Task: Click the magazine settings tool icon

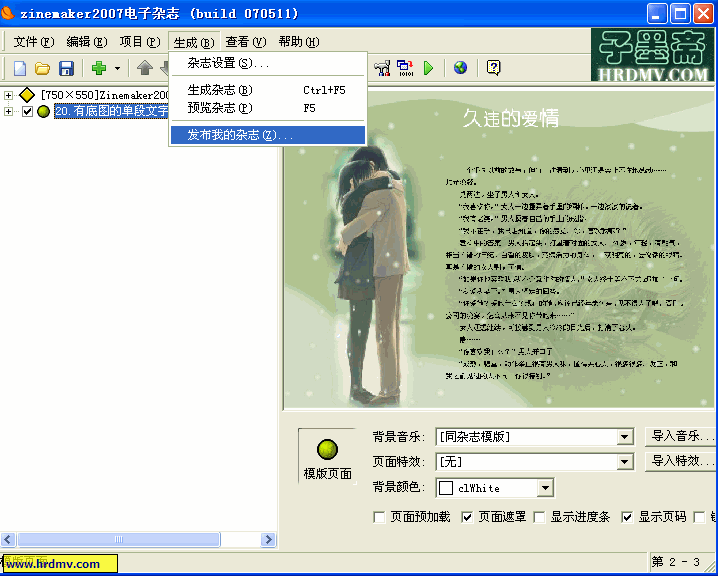Action: [382, 68]
